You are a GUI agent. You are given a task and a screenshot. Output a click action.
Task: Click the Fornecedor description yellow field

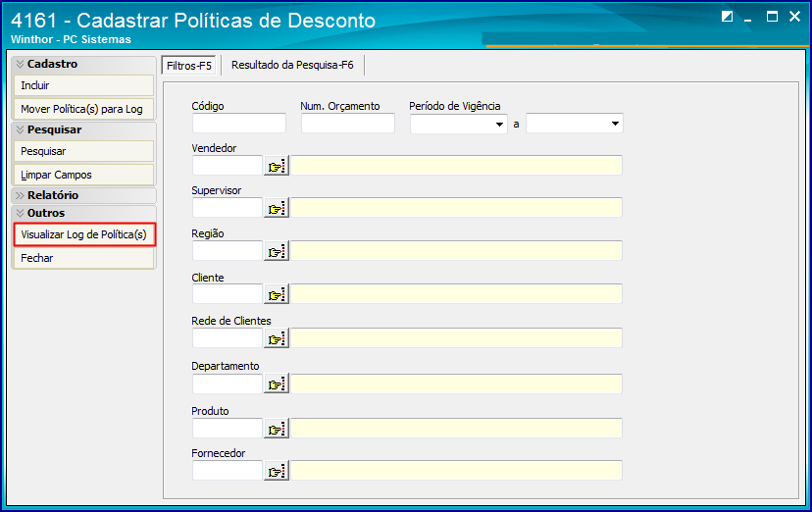[456, 471]
